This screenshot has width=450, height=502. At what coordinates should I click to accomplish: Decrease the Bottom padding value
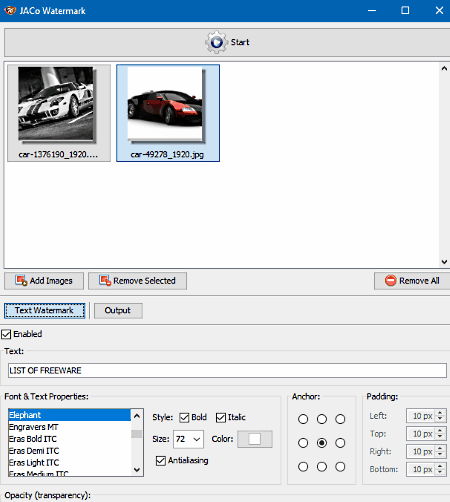pos(440,472)
